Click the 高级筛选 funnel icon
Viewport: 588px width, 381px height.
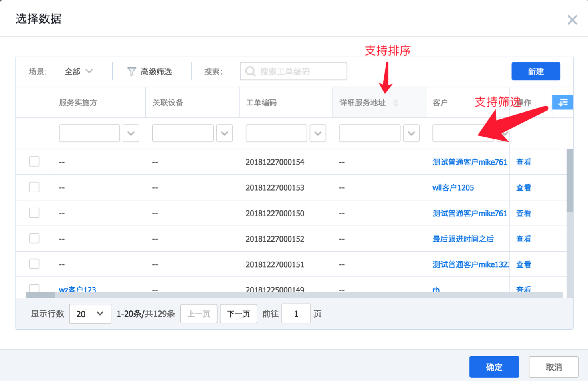pyautogui.click(x=131, y=71)
